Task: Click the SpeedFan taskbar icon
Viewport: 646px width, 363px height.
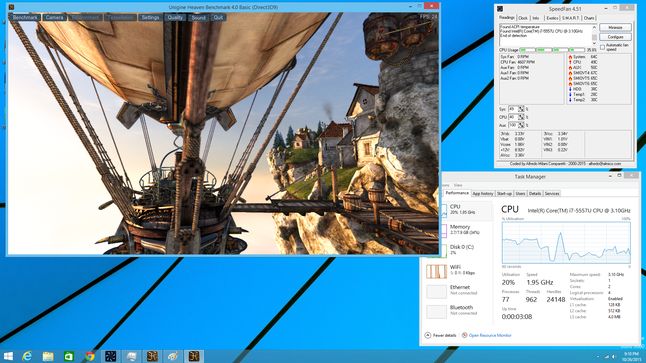Action: click(x=110, y=356)
